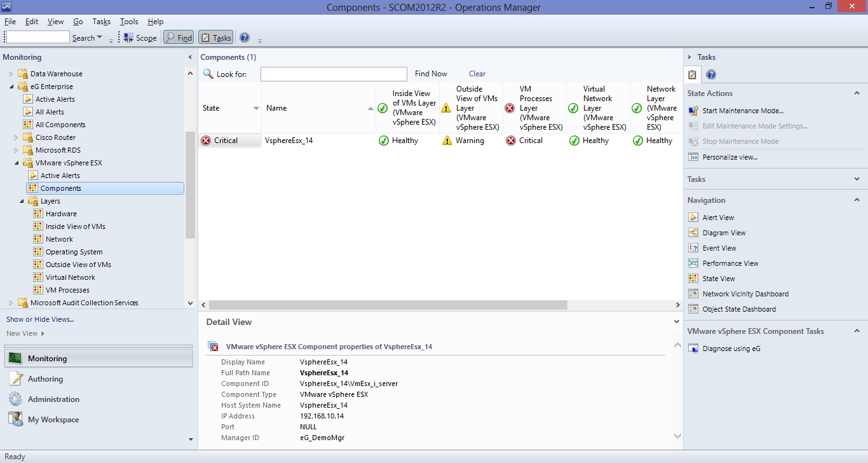868x463 pixels.
Task: Collapse the VMware vSphere ESX tree node
Action: (x=16, y=163)
